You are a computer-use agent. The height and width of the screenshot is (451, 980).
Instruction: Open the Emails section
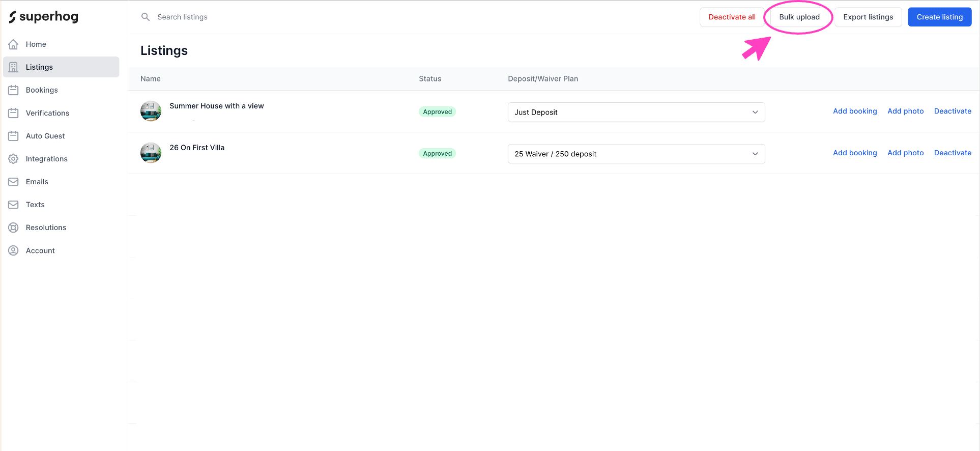point(61,182)
